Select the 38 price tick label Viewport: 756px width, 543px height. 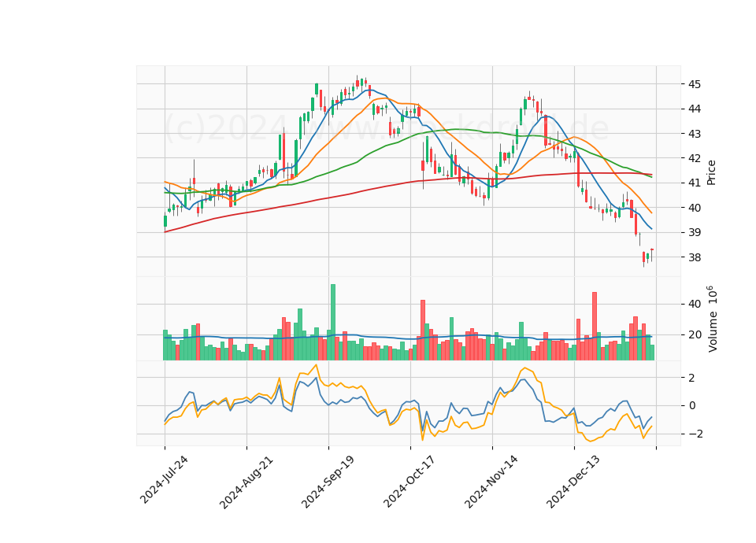click(695, 257)
